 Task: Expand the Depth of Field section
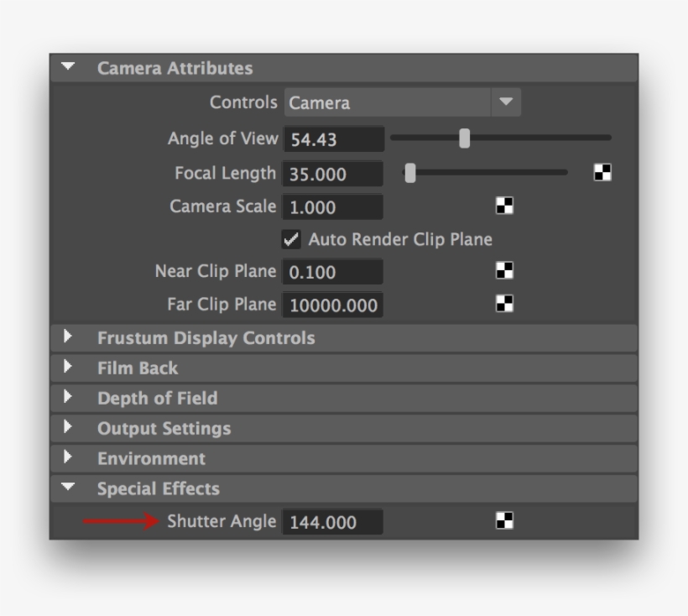(69, 397)
